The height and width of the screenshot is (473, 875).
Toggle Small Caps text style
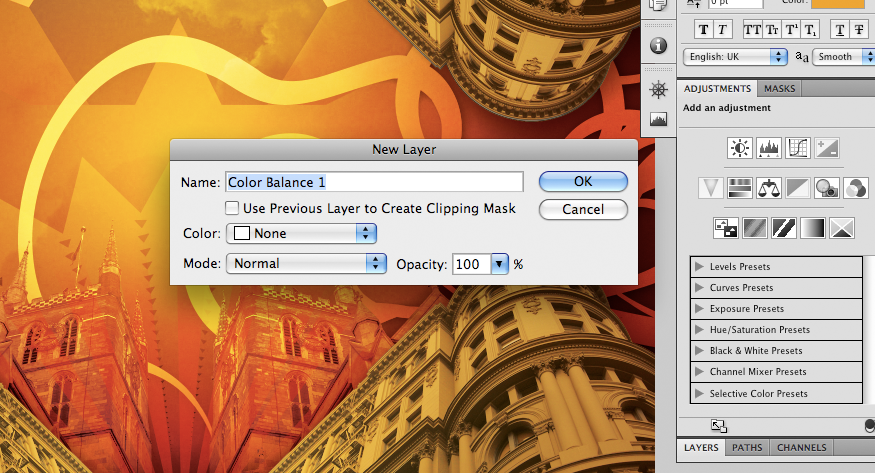(772, 30)
